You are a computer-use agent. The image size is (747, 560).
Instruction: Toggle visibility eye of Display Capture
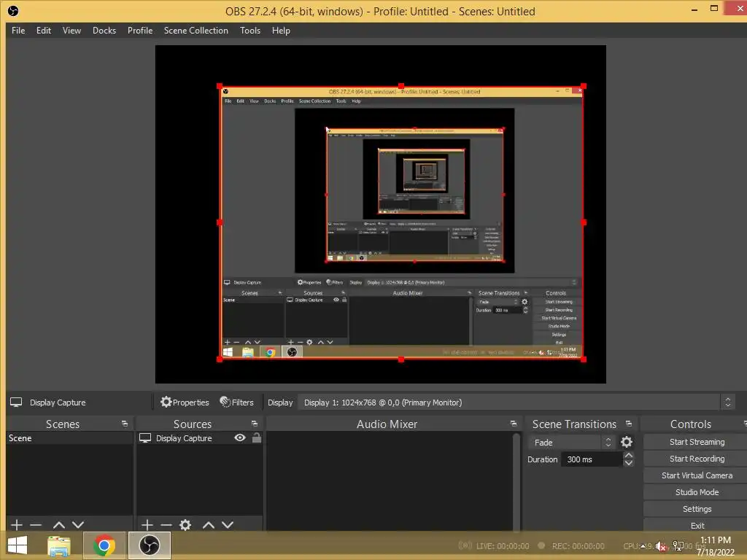coord(240,437)
